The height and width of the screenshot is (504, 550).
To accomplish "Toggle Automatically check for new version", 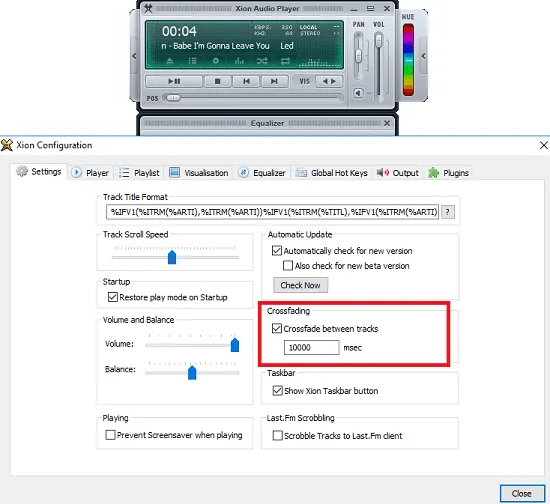I will tap(277, 251).
